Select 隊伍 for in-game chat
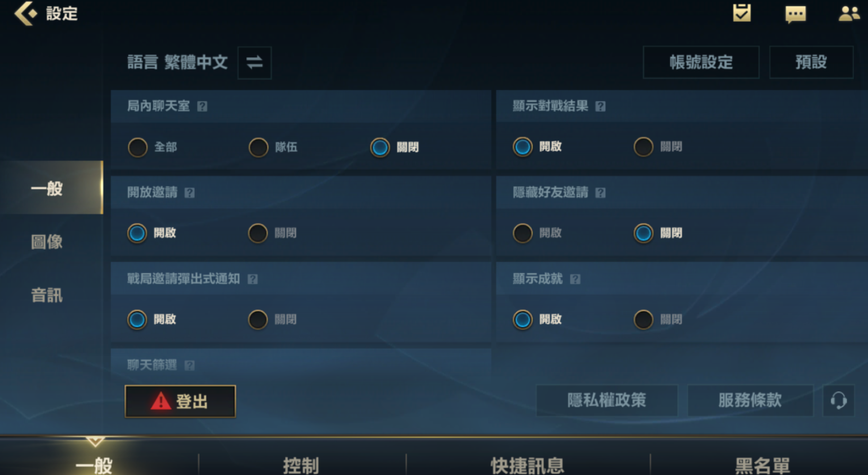The image size is (868, 475). (258, 147)
